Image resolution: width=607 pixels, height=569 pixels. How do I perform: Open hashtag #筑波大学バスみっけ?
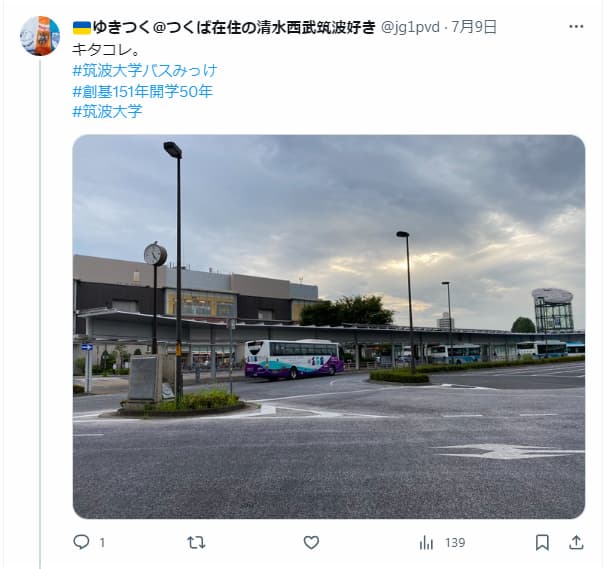tap(145, 70)
